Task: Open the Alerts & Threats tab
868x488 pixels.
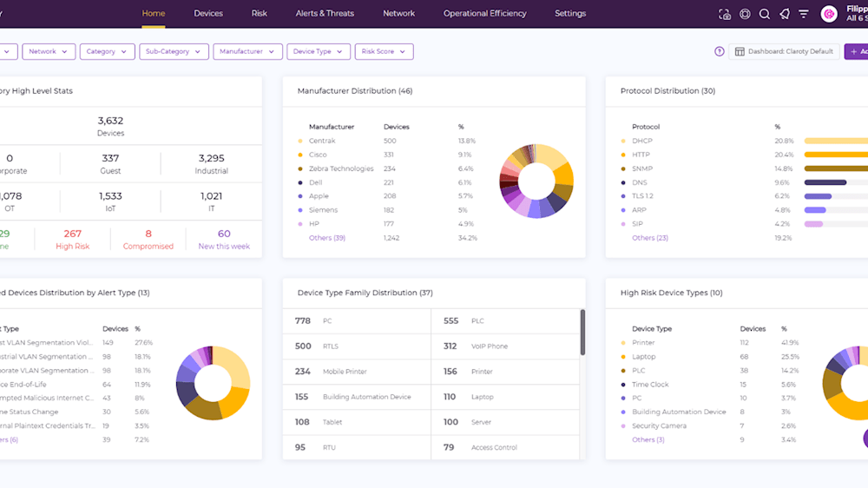Action: 325,14
